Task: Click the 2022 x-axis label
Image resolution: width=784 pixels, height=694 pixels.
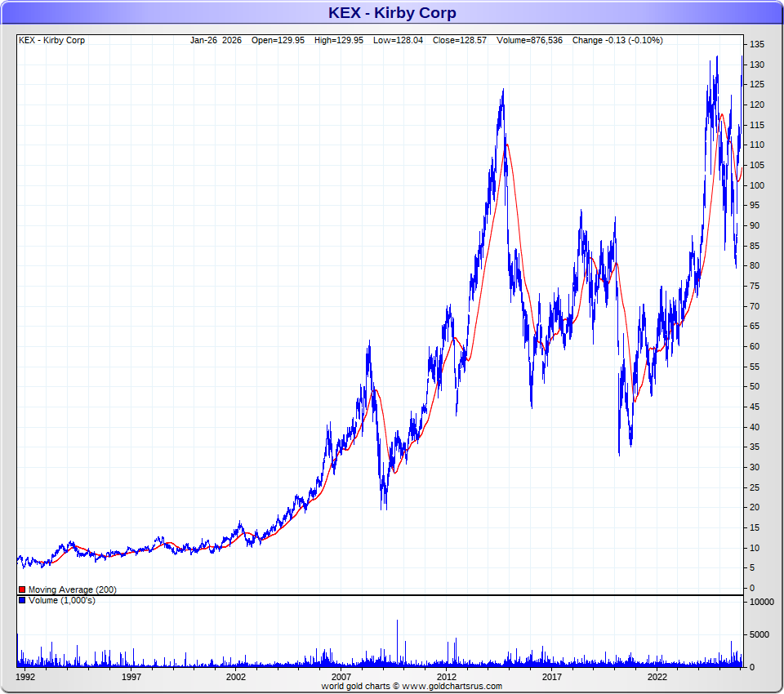Action: [657, 677]
